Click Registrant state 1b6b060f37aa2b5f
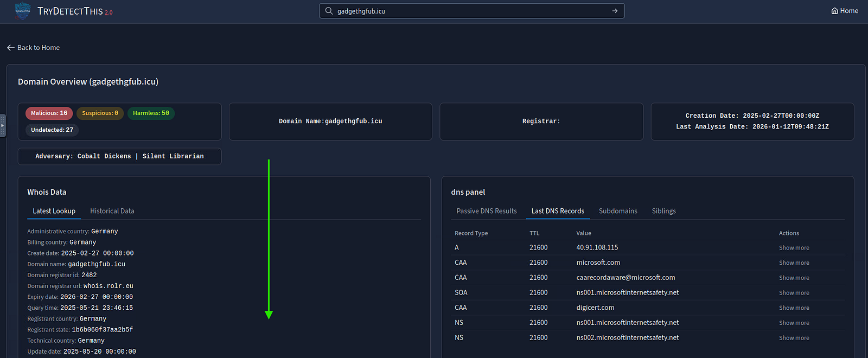This screenshot has height=358, width=868. coord(80,330)
